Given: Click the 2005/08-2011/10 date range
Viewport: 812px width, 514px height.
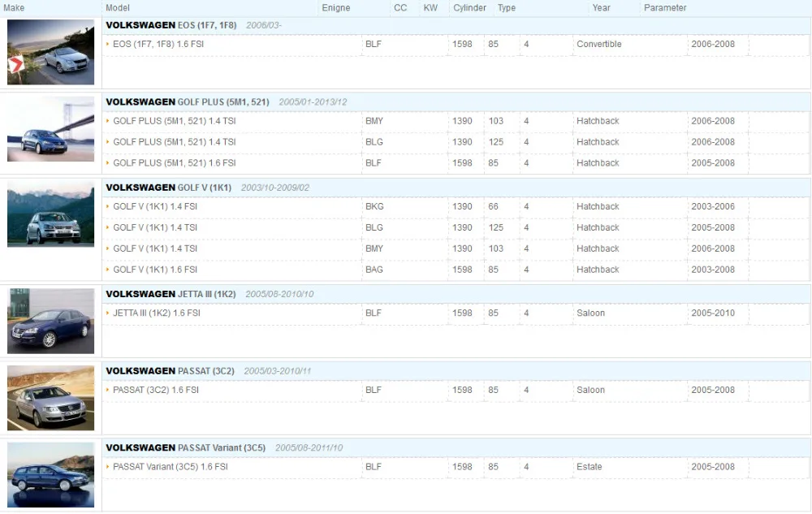Looking at the screenshot, I should pyautogui.click(x=309, y=447).
